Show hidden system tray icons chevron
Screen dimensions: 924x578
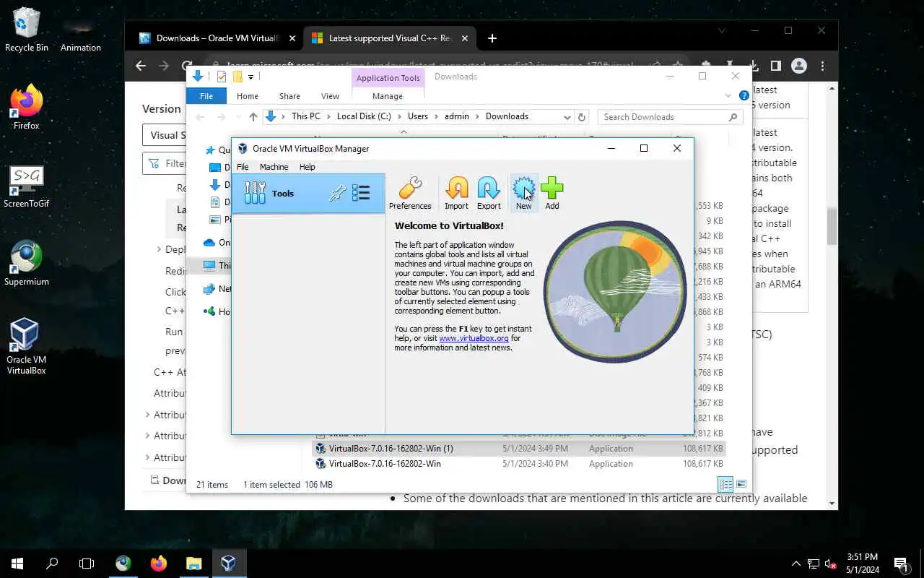796,564
